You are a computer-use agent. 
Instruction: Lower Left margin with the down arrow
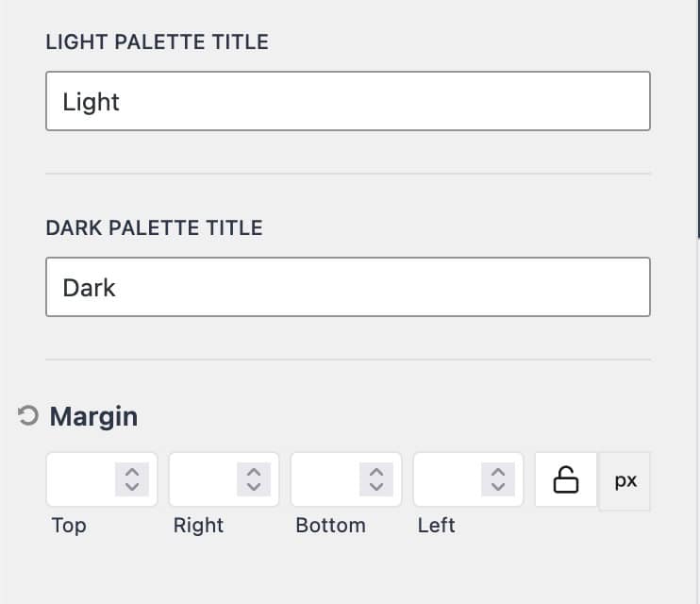[x=498, y=487]
